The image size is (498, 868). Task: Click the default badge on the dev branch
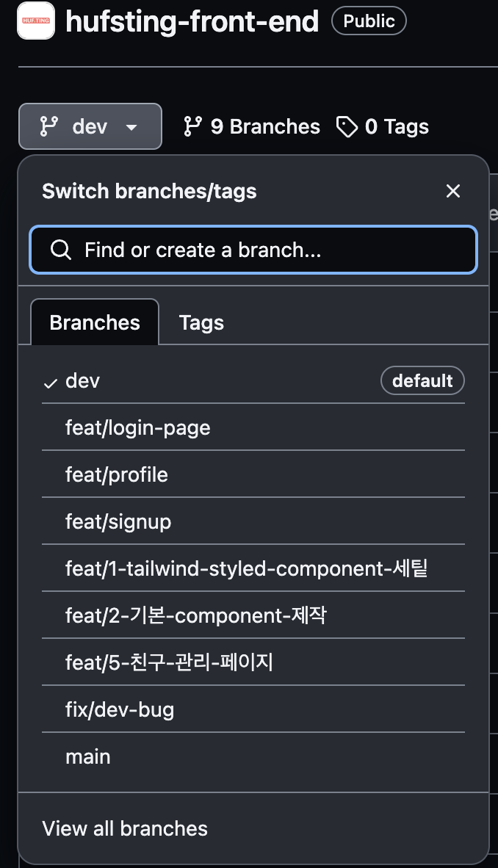pyautogui.click(x=422, y=380)
